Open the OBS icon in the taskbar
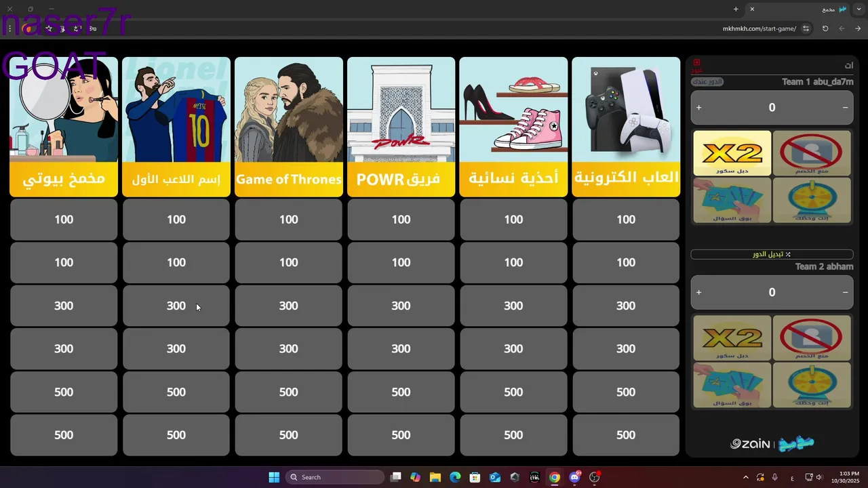Viewport: 868px width, 488px height. tap(595, 477)
